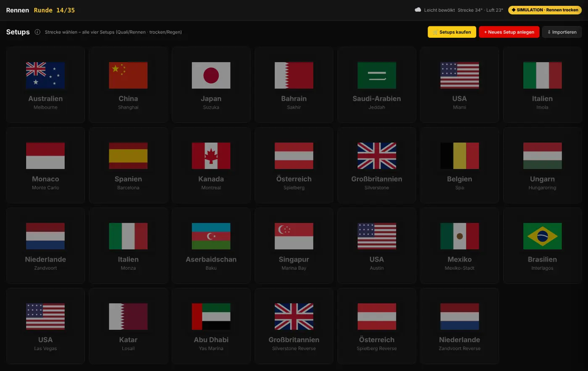The image size is (588, 371).
Task: Click the Runde 14/35 lap indicator
Action: 54,10
